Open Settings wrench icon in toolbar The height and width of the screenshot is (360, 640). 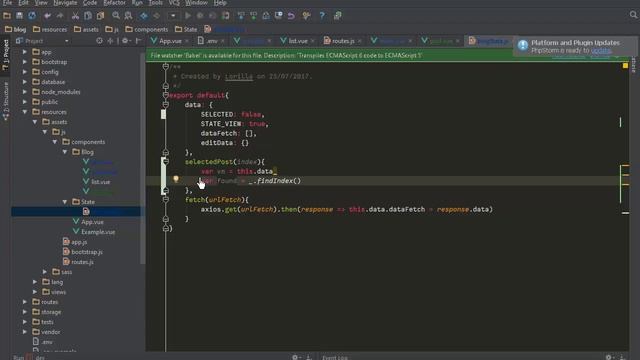(307, 16)
